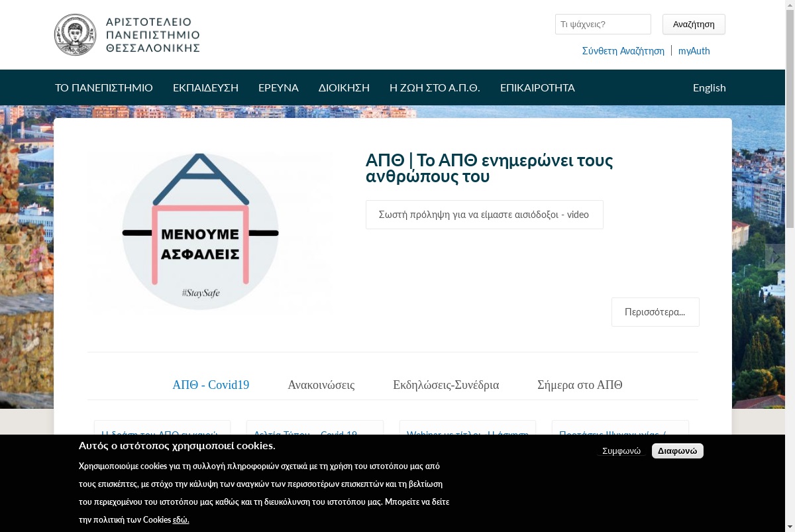Open the ΔΙΟΙΚΗΣΗ menu

click(x=344, y=87)
